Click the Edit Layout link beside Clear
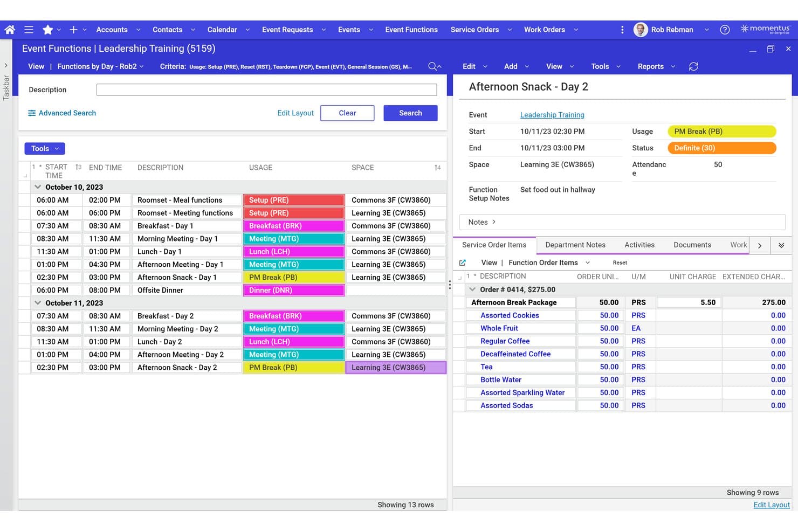 pyautogui.click(x=295, y=113)
